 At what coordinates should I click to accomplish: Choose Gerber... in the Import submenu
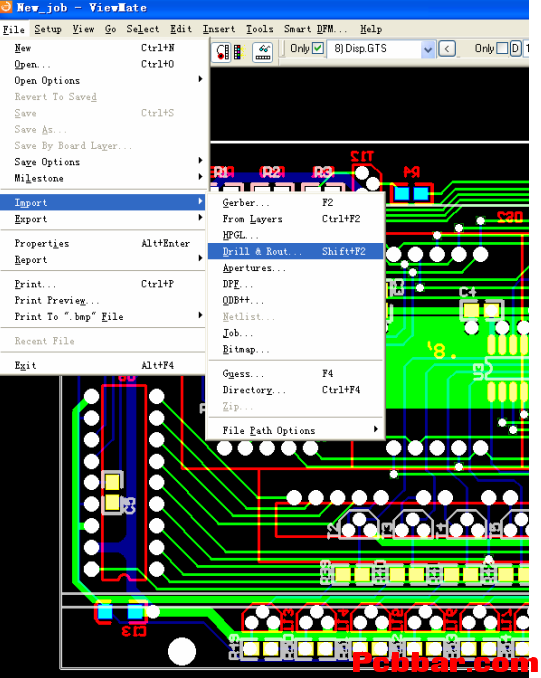pyautogui.click(x=296, y=202)
